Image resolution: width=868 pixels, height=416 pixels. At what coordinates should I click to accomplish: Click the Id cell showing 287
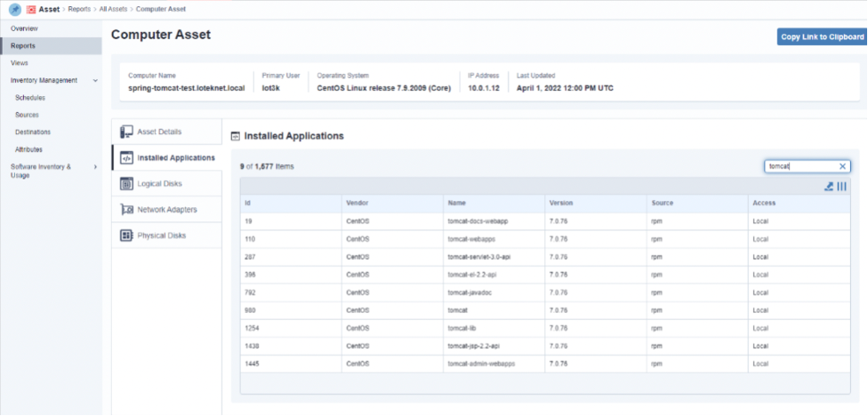pyautogui.click(x=291, y=257)
